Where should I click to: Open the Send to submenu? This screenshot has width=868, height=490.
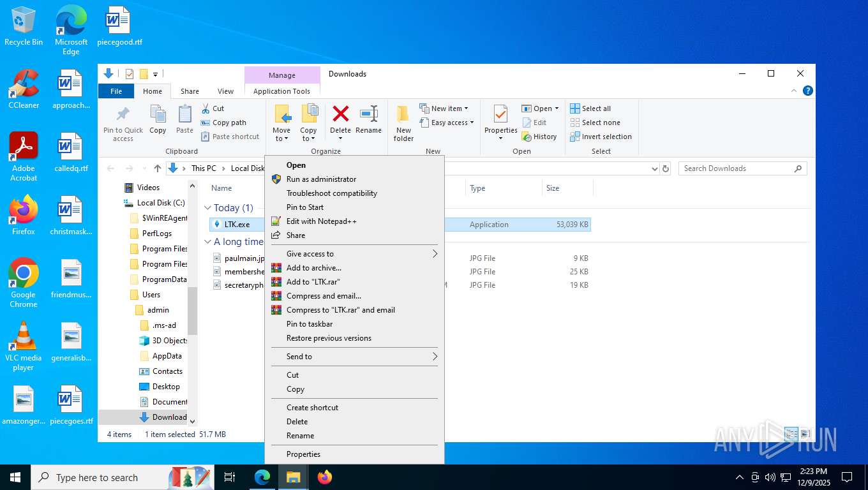(x=354, y=357)
